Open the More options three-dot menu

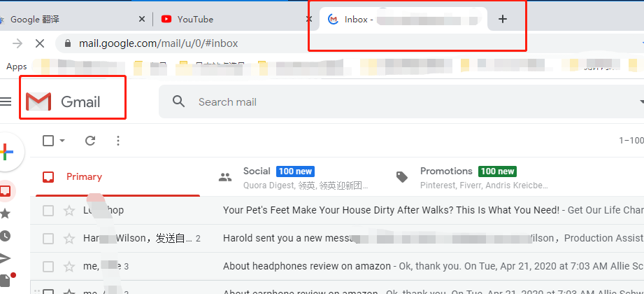pos(118,141)
